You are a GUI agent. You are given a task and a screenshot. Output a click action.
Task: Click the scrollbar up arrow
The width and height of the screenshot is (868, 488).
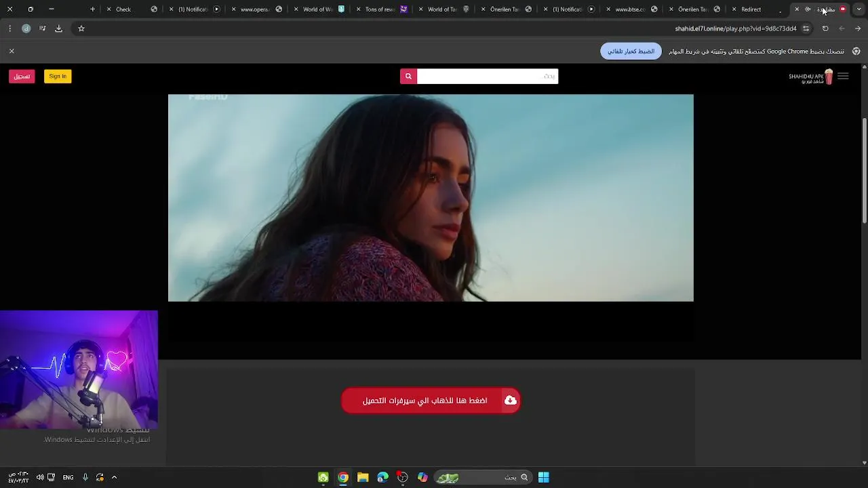(x=864, y=67)
